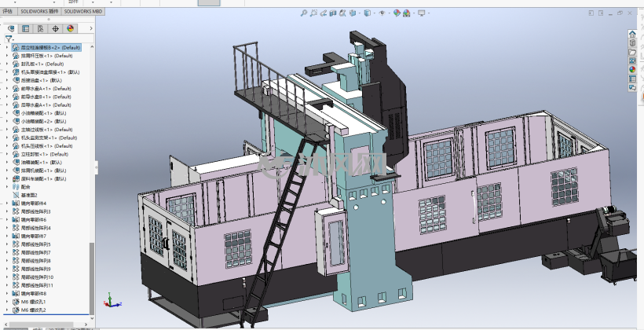
Task: Open the Design Library icon in task pane
Action: coord(632,43)
